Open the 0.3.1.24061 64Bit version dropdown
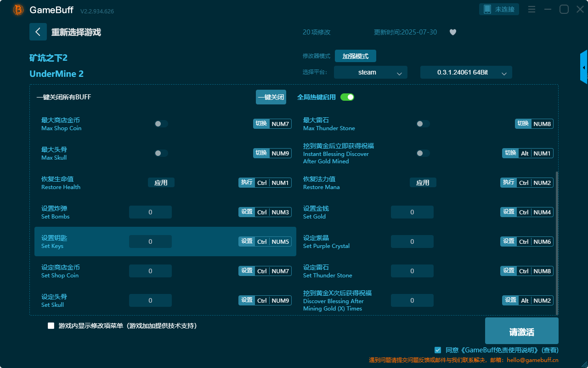This screenshot has height=368, width=588. (x=466, y=72)
